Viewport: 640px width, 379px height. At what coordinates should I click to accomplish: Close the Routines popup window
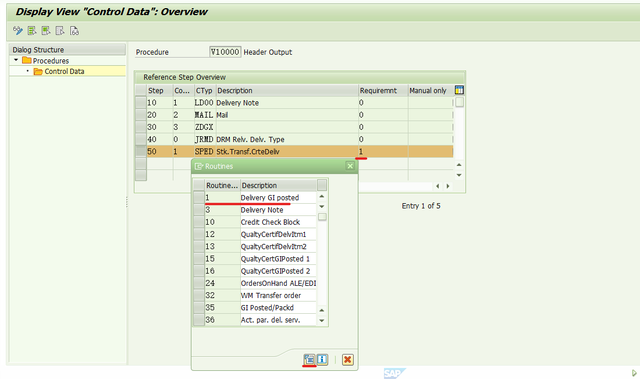click(x=350, y=166)
